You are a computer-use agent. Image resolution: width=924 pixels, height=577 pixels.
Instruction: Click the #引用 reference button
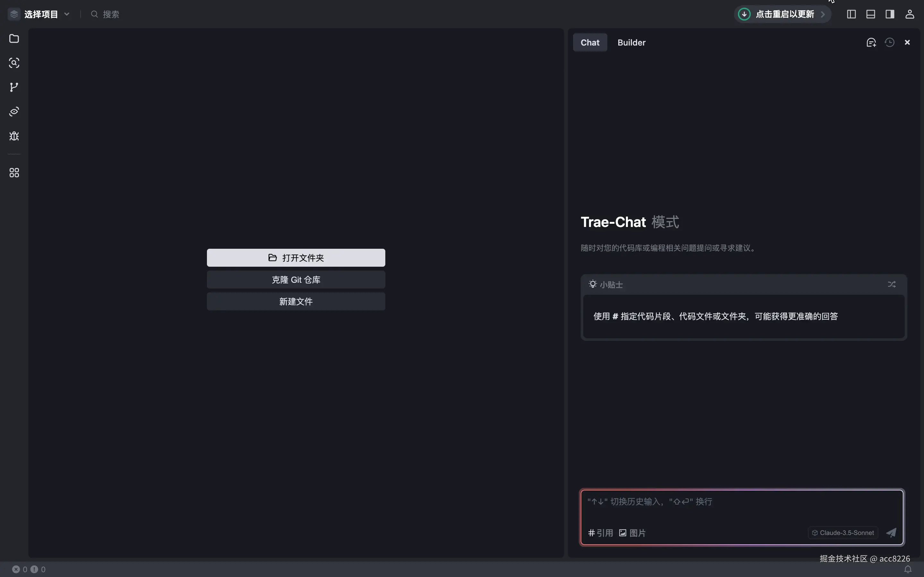tap(600, 533)
